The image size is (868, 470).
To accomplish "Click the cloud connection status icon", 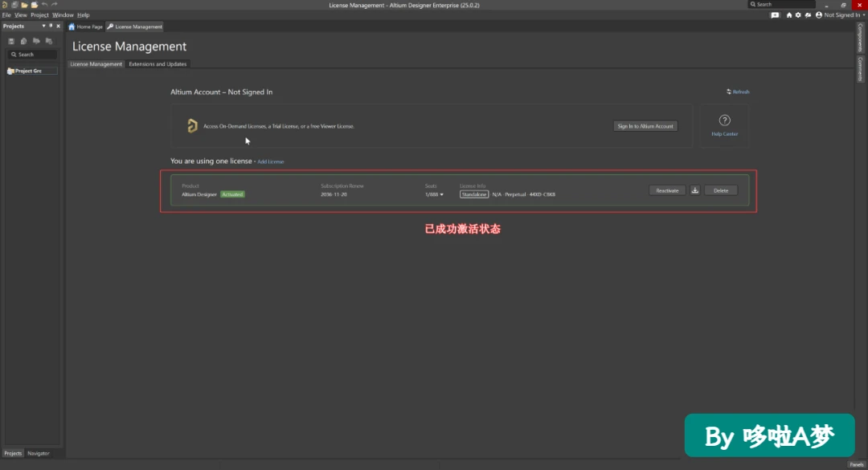I will click(x=809, y=15).
